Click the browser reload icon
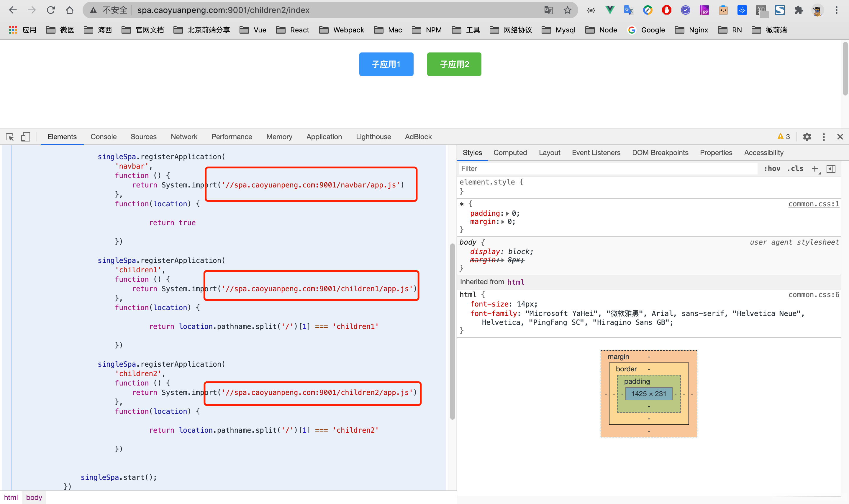849x504 pixels. click(x=51, y=10)
